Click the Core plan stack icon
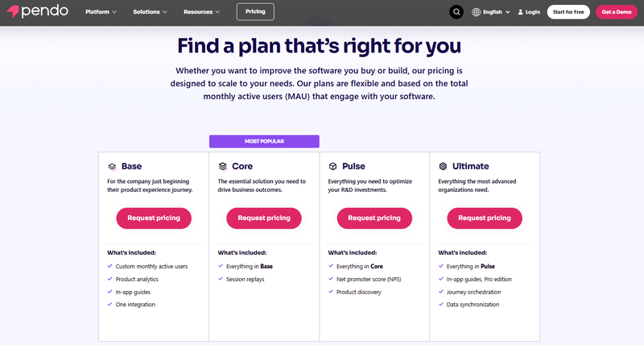The image size is (644, 345). (x=222, y=166)
